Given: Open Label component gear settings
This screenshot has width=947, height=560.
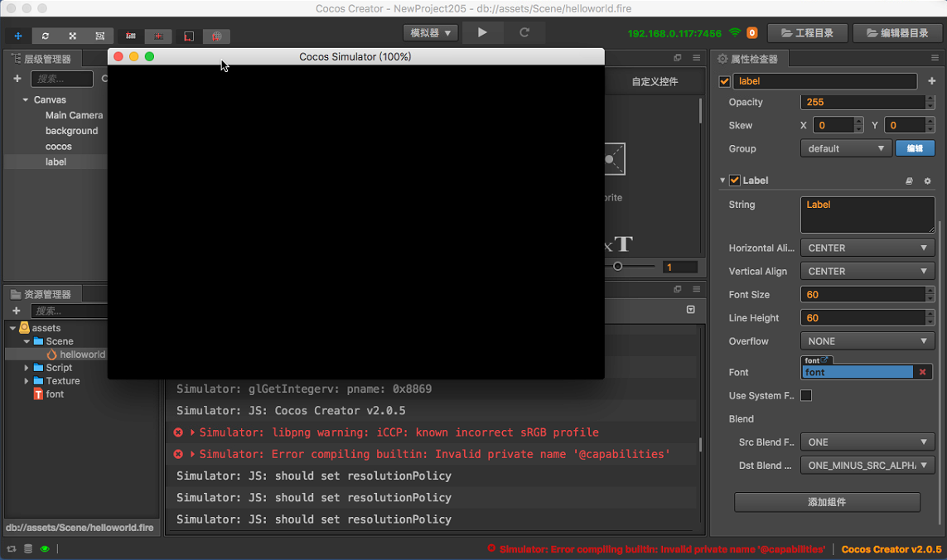Looking at the screenshot, I should coord(928,181).
